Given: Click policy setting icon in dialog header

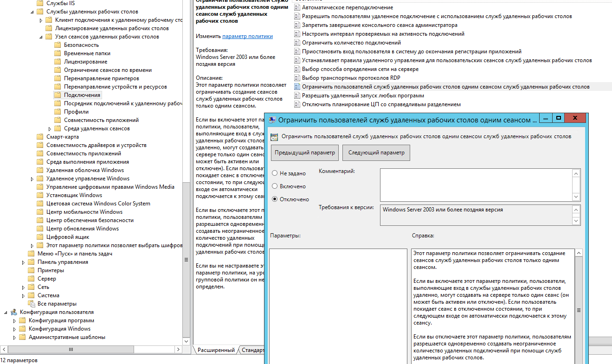Looking at the screenshot, I should tap(274, 137).
